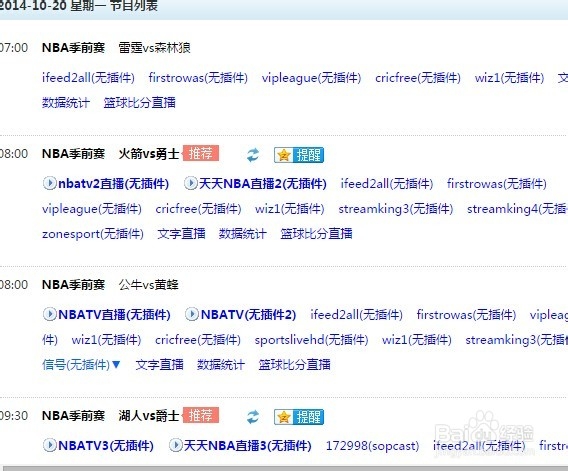Click the play icon before nbatv2直播(无插件)

click(x=49, y=183)
